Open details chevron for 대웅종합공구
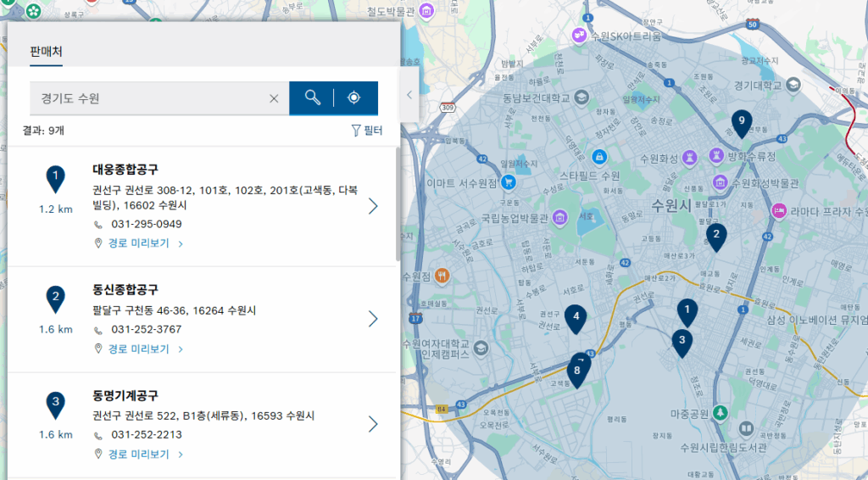The height and width of the screenshot is (480, 868). [373, 206]
